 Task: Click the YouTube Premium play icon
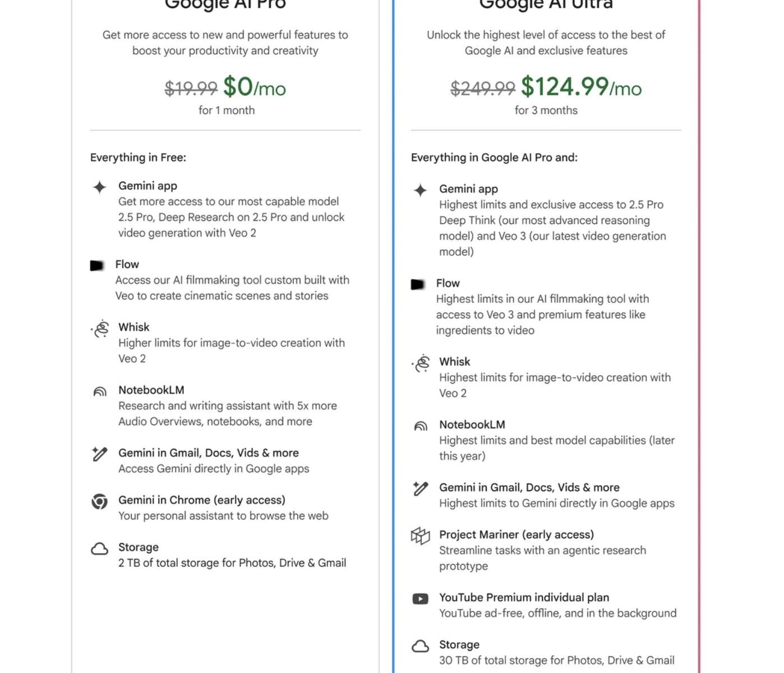[420, 599]
